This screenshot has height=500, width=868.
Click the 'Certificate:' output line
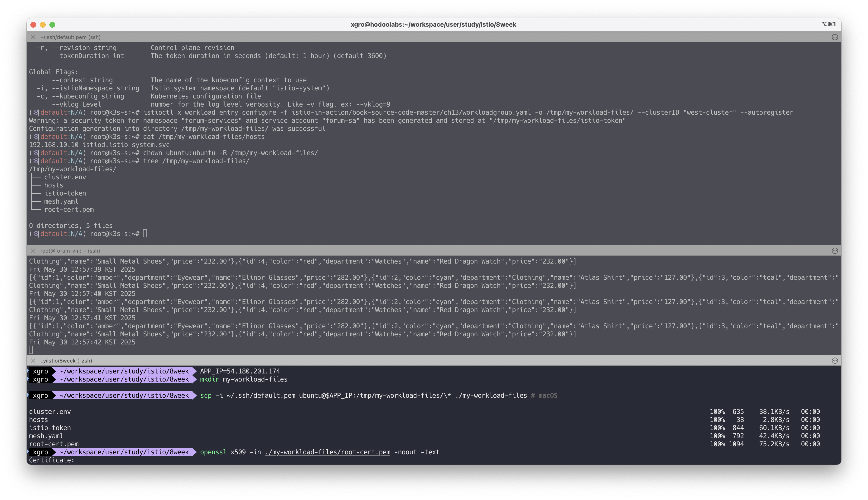point(52,460)
